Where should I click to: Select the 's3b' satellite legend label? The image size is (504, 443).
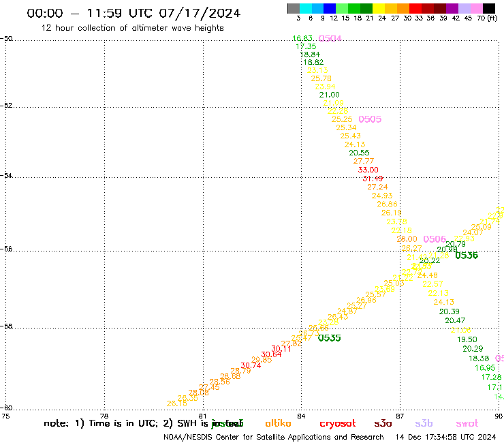(x=424, y=423)
